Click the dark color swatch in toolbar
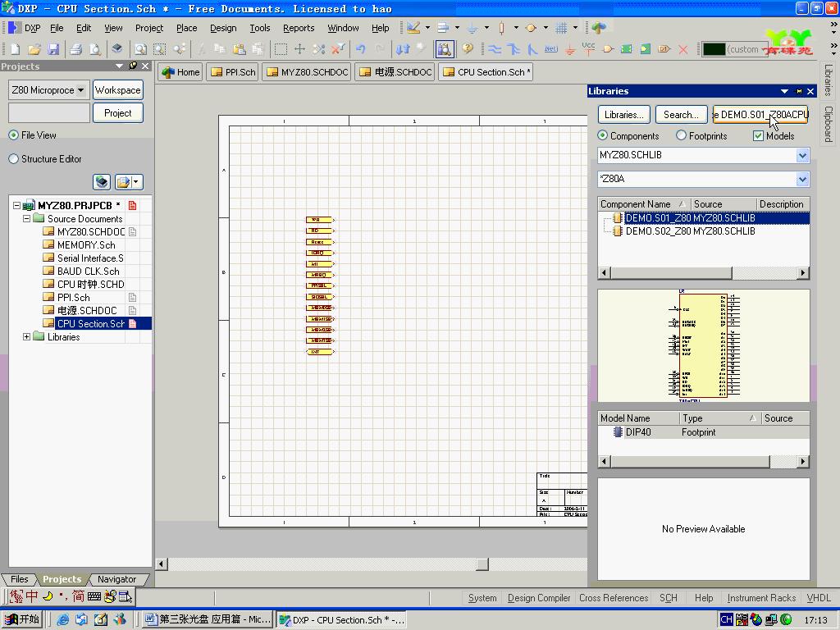Screen dimensions: 840x630 [714, 49]
